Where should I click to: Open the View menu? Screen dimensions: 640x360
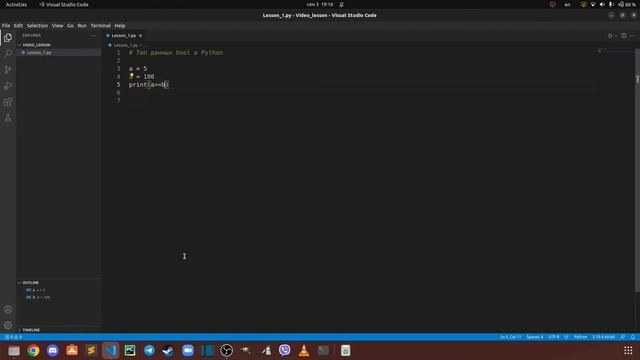pos(58,25)
